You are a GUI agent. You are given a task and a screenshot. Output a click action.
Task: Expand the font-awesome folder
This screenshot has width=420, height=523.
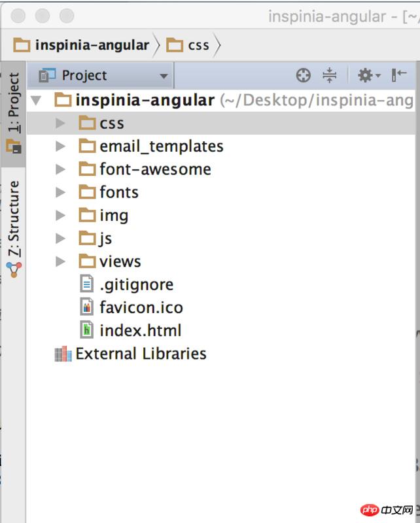click(60, 169)
